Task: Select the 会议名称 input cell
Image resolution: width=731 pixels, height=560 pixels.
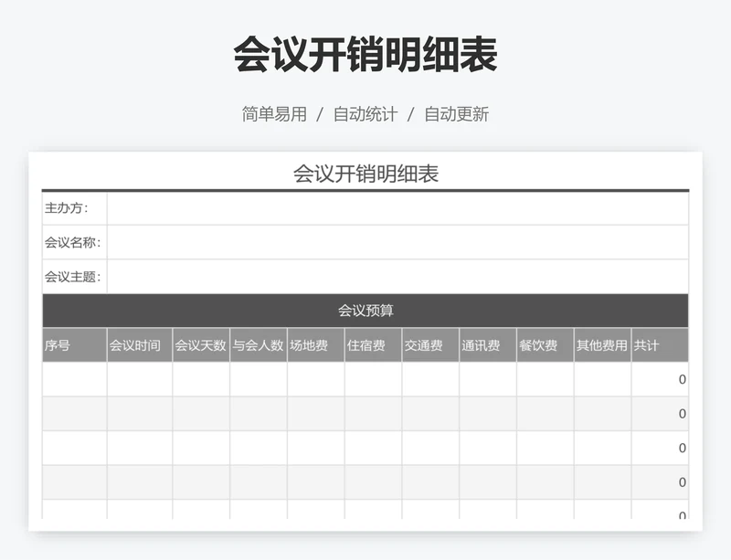Action: tap(397, 243)
